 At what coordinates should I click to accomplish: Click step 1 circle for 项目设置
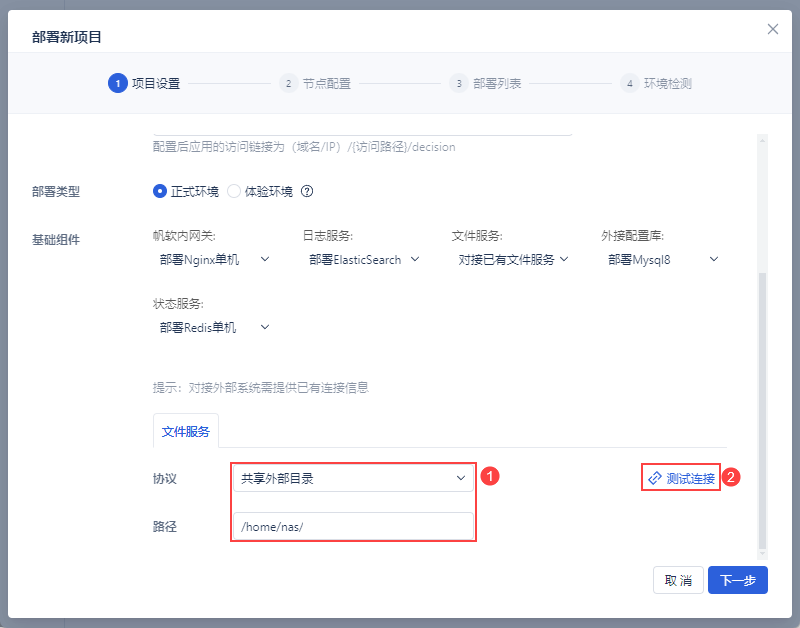click(117, 83)
